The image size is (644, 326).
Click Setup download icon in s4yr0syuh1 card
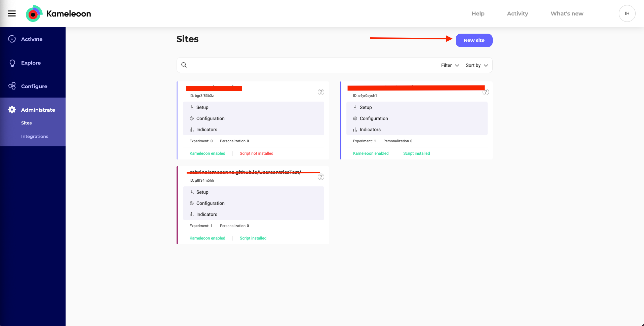pyautogui.click(x=355, y=107)
